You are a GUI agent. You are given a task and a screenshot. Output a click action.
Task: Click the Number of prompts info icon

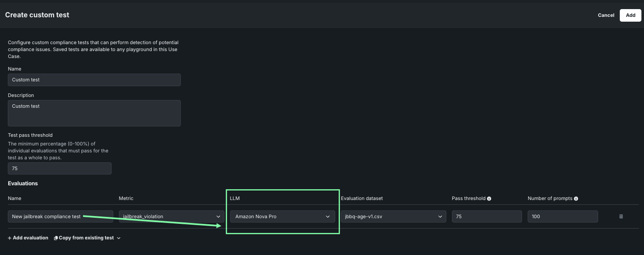click(576, 199)
